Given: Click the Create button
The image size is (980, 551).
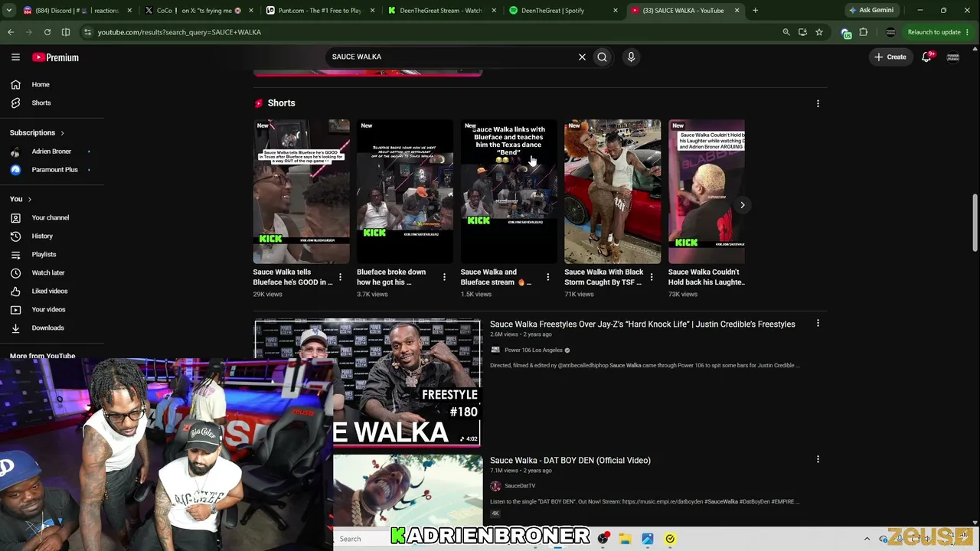Looking at the screenshot, I should [890, 57].
